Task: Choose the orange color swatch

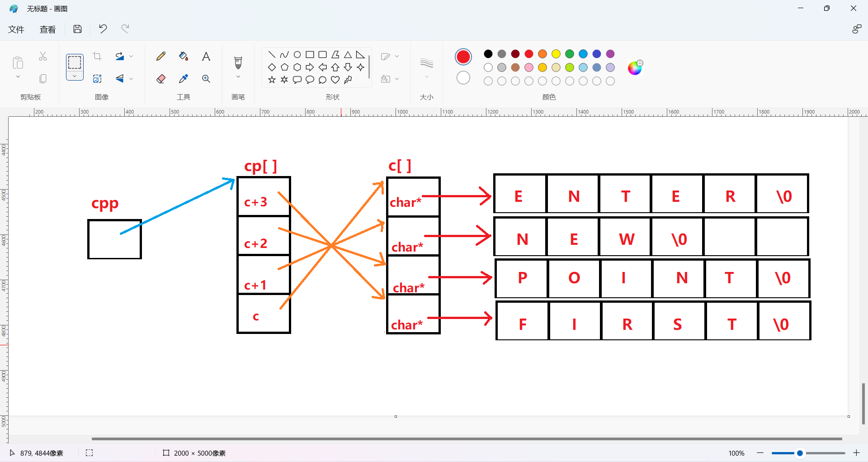Action: (542, 54)
